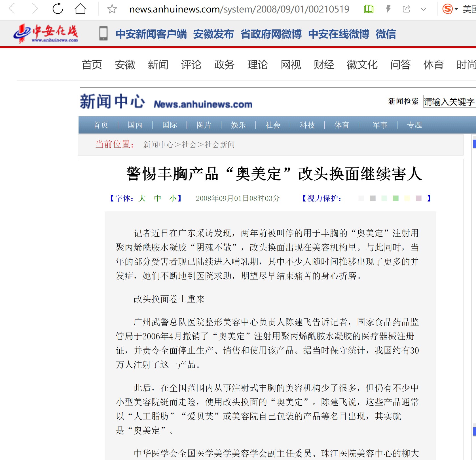Click 社会 in the breadcrumb path

189,145
